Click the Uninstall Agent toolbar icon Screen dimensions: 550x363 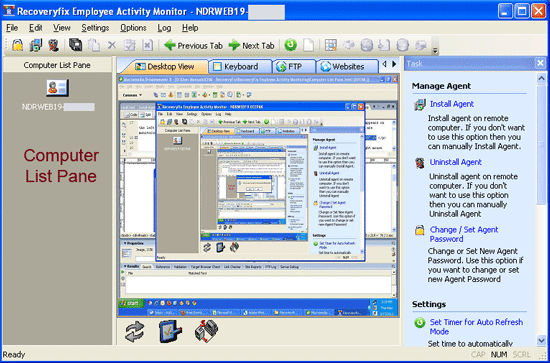pyautogui.click(x=54, y=45)
